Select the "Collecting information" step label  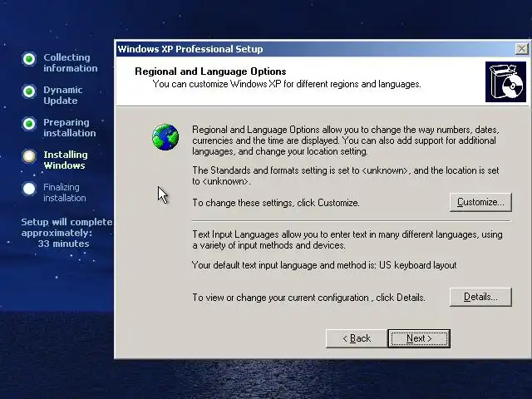pyautogui.click(x=70, y=63)
